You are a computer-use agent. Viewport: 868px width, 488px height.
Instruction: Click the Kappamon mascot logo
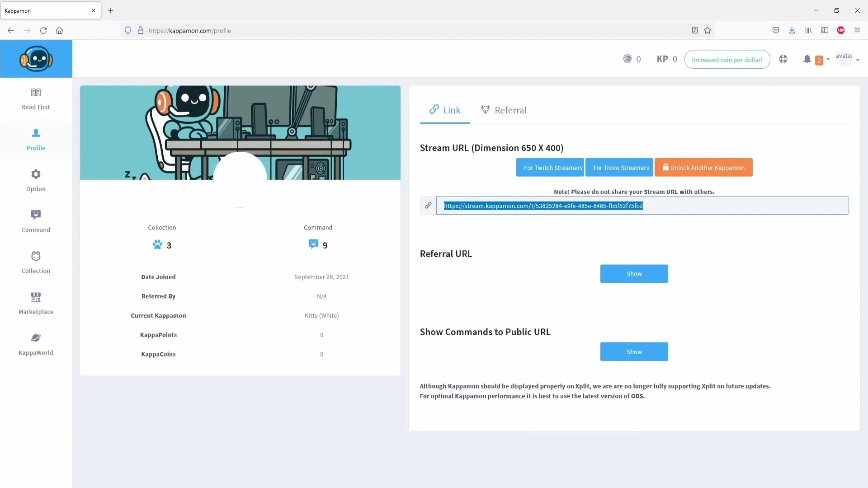(36, 59)
